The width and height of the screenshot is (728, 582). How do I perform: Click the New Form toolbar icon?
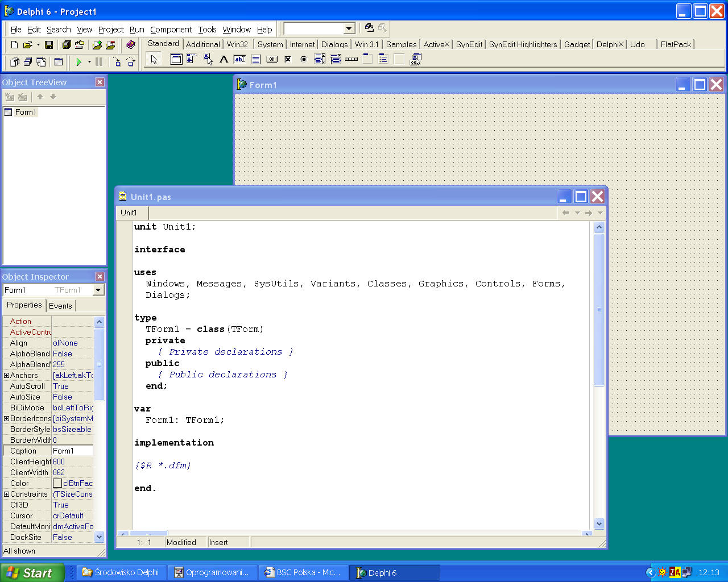coord(58,61)
